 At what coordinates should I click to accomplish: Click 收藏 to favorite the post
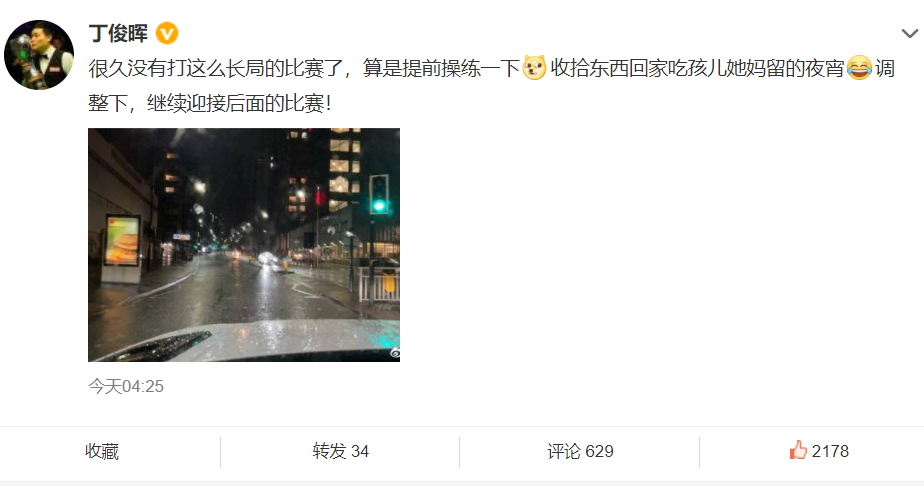102,451
